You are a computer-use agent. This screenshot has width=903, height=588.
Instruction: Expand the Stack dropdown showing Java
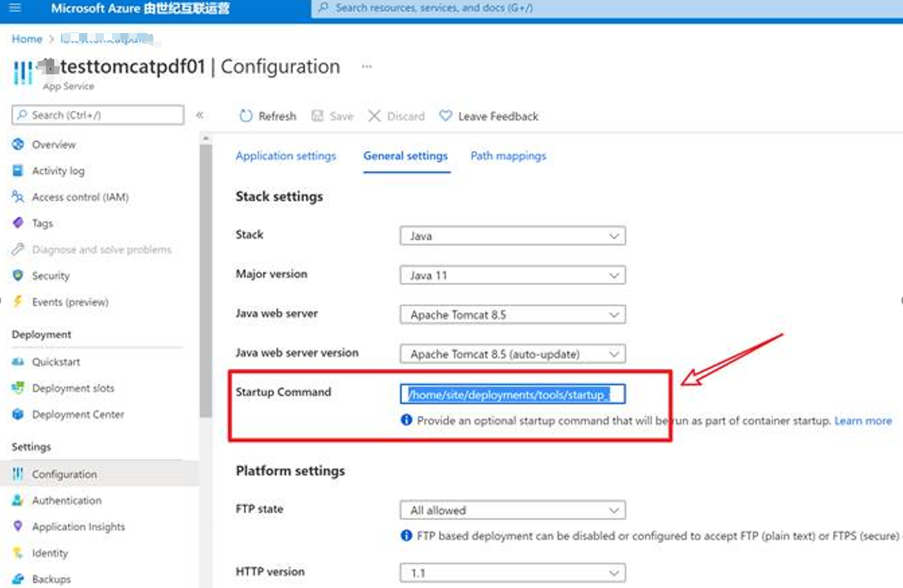(x=512, y=236)
